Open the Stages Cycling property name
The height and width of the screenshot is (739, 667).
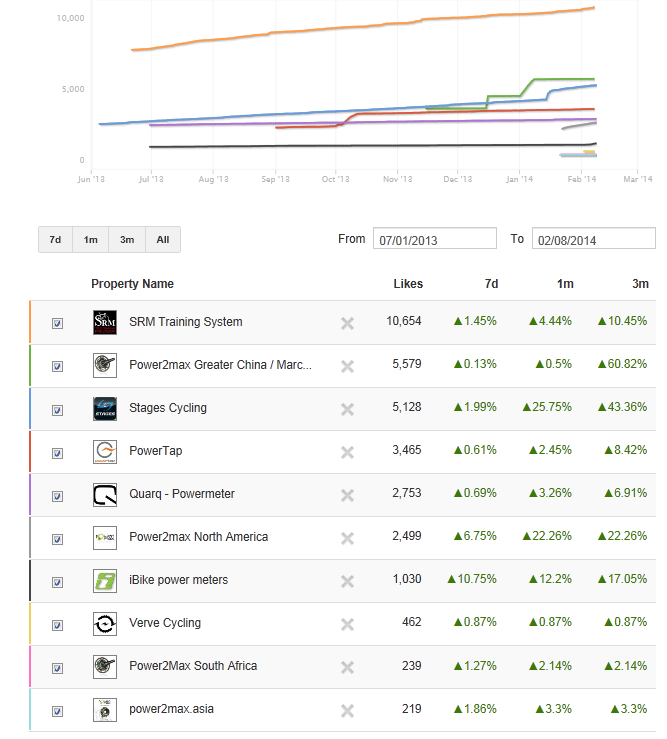pyautogui.click(x=168, y=408)
